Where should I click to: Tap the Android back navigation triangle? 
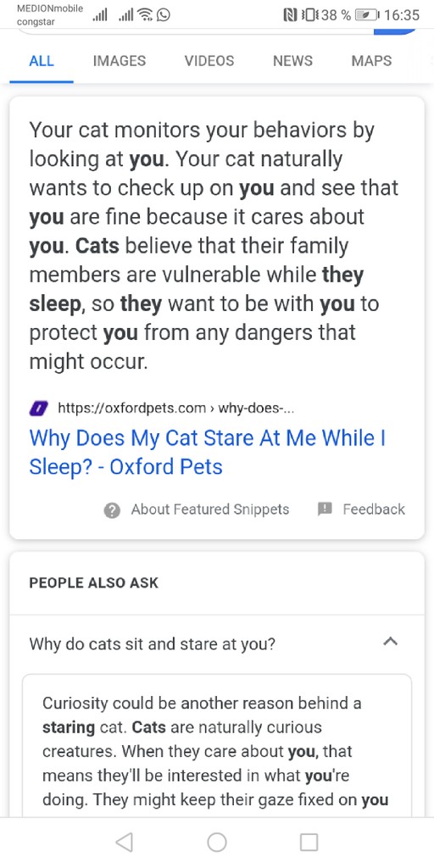point(125,842)
